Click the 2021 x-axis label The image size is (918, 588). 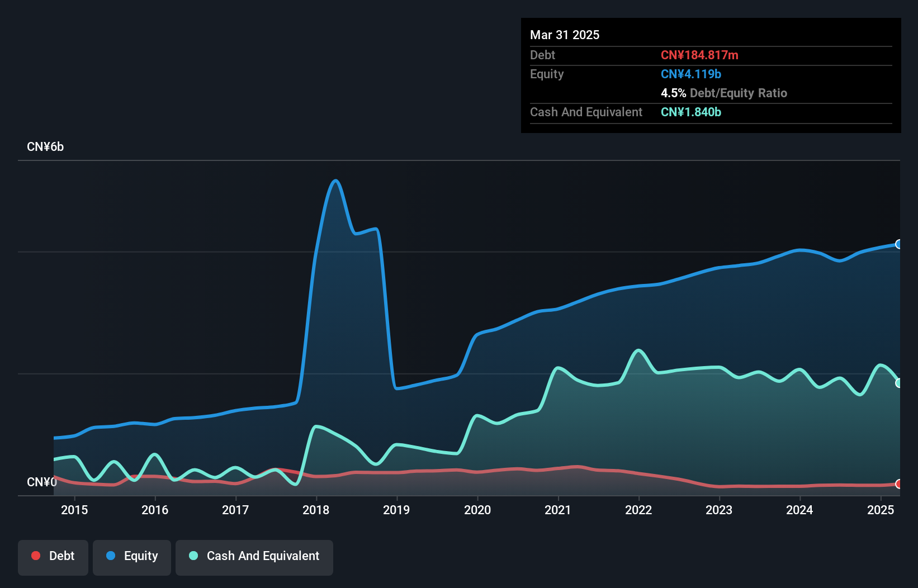(558, 510)
